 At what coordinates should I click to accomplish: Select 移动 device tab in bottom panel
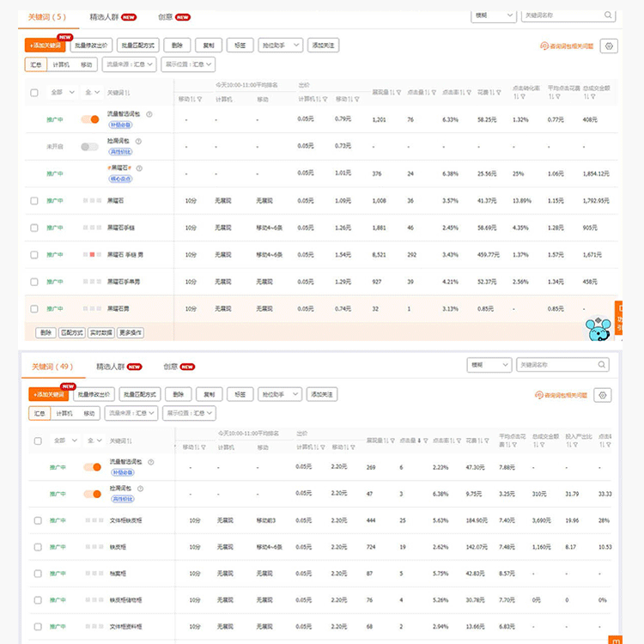point(89,413)
